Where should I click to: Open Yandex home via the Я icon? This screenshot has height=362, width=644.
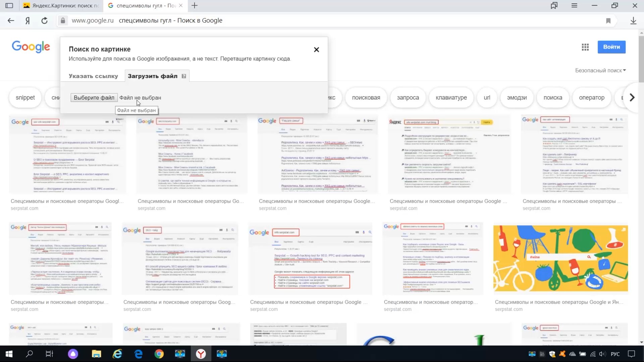(28, 20)
